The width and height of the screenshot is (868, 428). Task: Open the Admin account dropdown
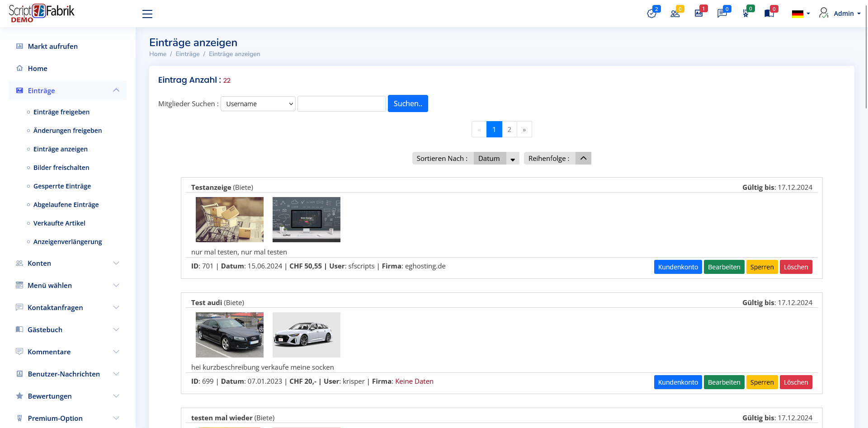pos(847,14)
